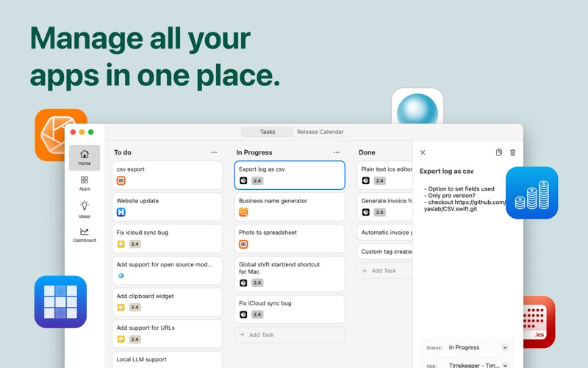The height and width of the screenshot is (368, 588).
Task: Open To do column options menu
Action: click(x=214, y=152)
